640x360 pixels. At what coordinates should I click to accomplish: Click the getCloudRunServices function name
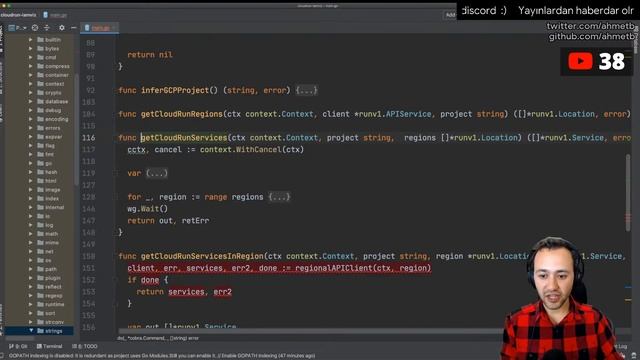[x=184, y=138]
